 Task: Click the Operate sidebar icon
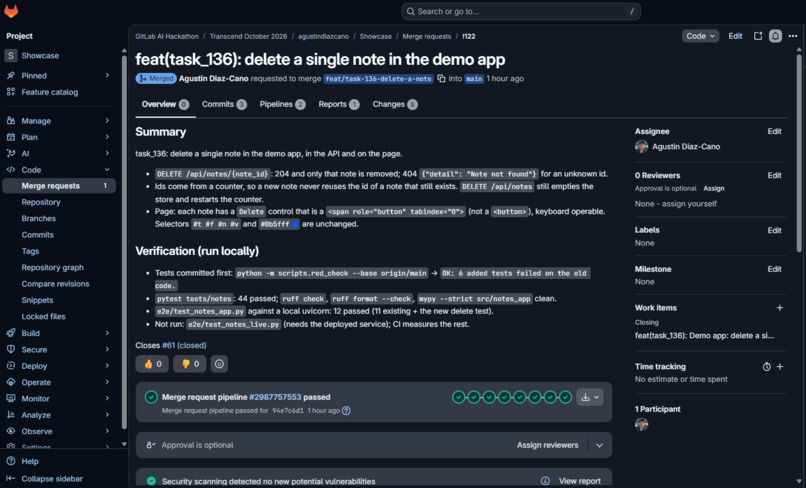11,382
